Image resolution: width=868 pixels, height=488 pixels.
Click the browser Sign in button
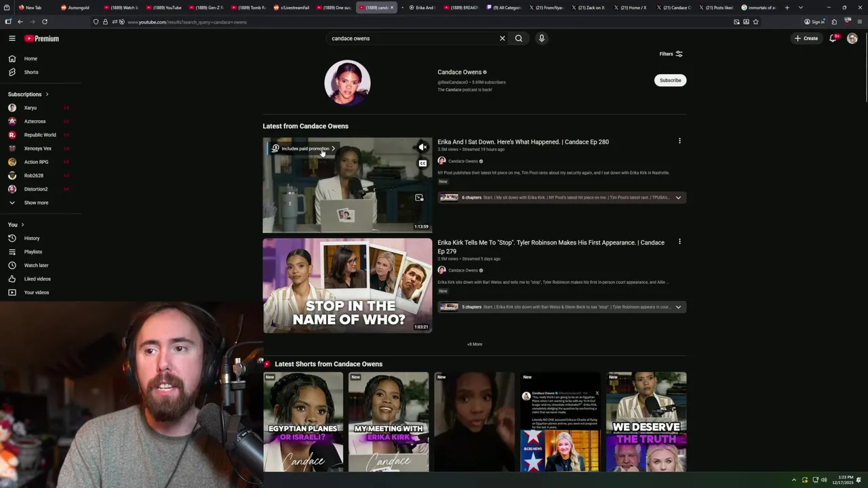click(x=814, y=22)
